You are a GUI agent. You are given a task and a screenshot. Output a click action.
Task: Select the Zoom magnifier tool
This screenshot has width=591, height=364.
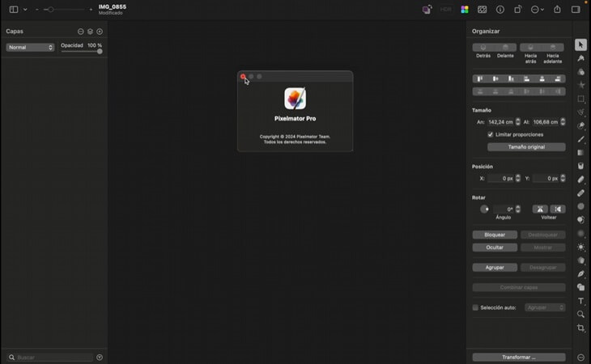(x=580, y=315)
